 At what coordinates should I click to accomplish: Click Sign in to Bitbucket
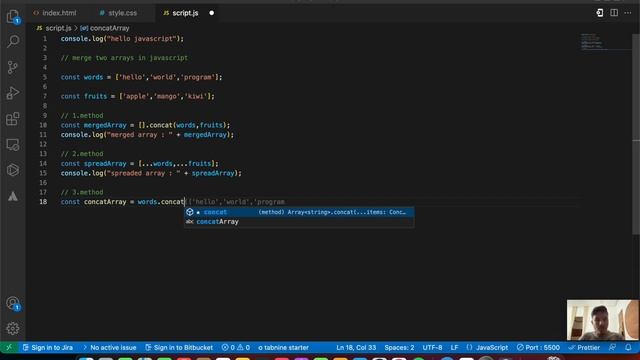pyautogui.click(x=179, y=347)
